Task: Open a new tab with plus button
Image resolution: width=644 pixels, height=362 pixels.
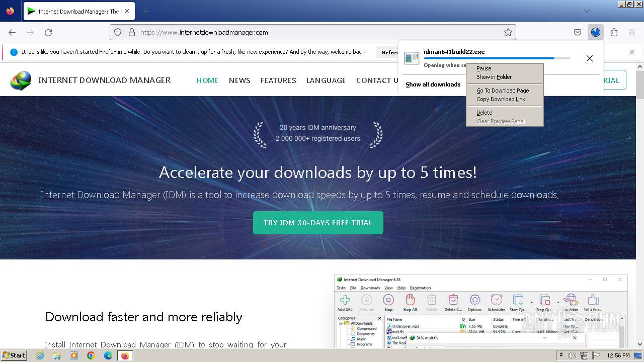Action: 145,11
